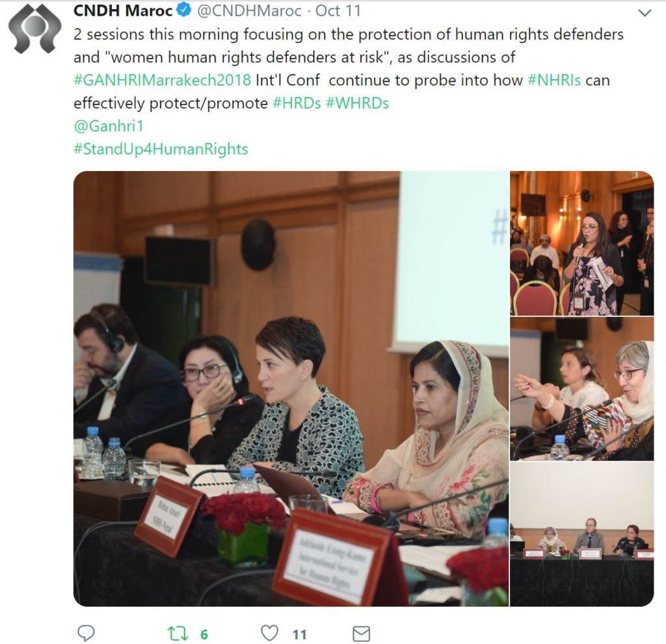Viewport: 666px width, 644px height.
Task: Open the CNDH Maroc profile avatar
Action: tap(35, 28)
